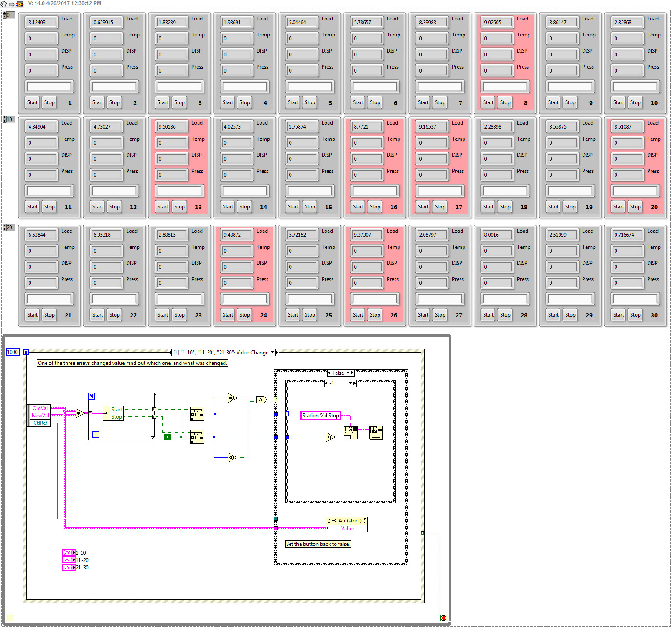Click the Start/Stop unbundle node in loop
Viewport: 672px width, 628px height.
click(x=113, y=413)
